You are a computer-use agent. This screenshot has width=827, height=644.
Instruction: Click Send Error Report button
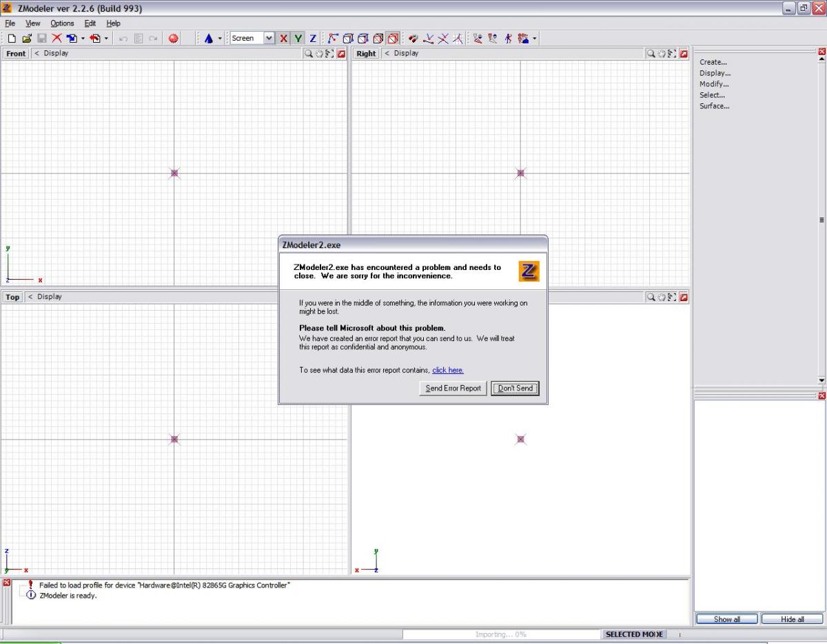click(453, 388)
